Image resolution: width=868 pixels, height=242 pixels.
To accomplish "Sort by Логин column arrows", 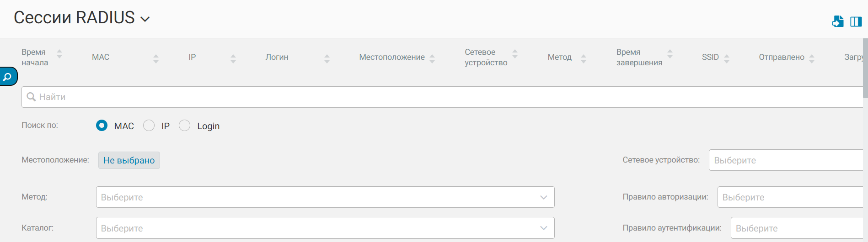I will click(327, 58).
